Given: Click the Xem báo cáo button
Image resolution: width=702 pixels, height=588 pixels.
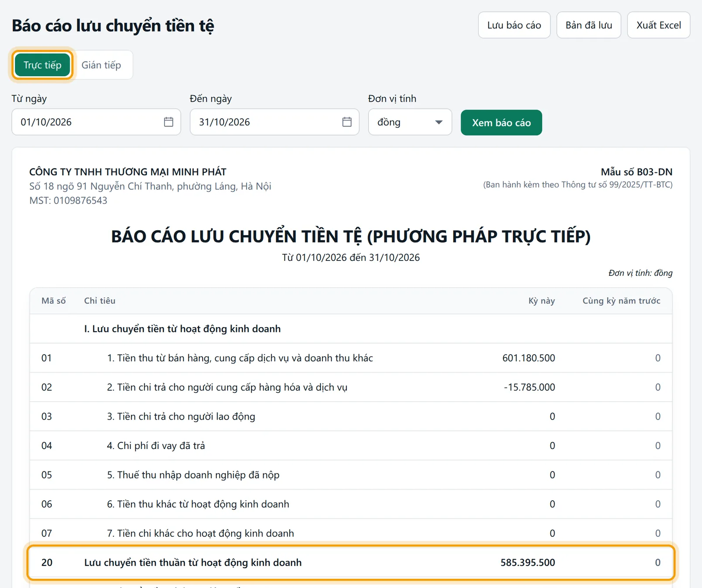Looking at the screenshot, I should (x=501, y=123).
